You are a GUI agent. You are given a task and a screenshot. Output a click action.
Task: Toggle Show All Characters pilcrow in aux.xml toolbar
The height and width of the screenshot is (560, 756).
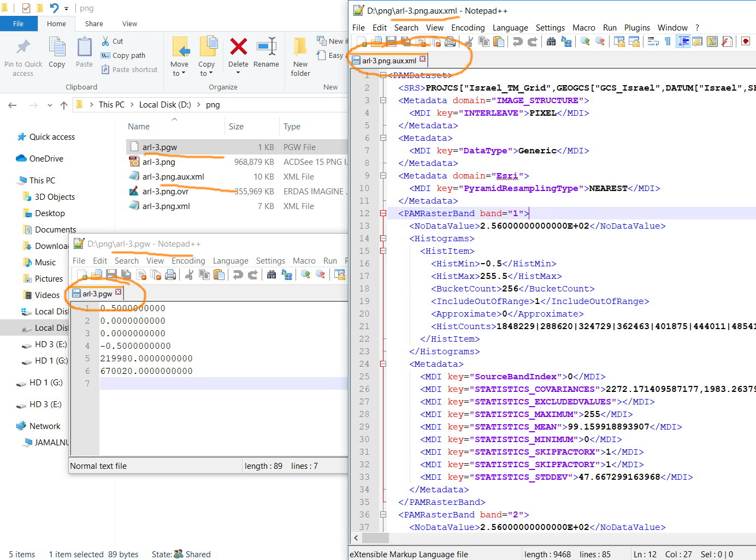point(668,41)
